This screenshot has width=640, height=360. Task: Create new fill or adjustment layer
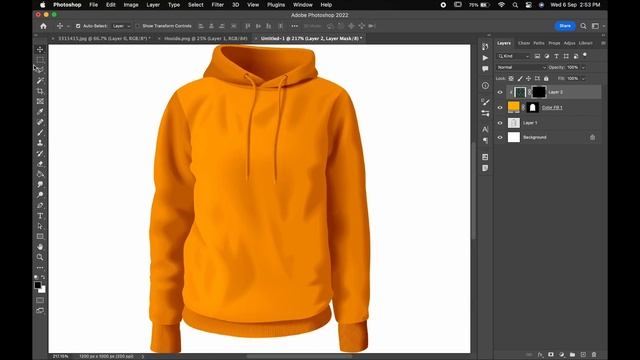[562, 355]
